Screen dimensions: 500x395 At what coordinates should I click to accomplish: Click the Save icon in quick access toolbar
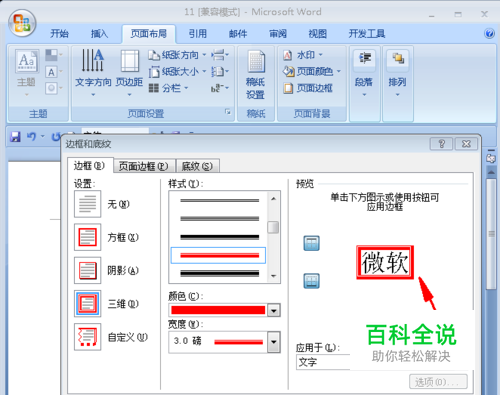click(x=15, y=137)
